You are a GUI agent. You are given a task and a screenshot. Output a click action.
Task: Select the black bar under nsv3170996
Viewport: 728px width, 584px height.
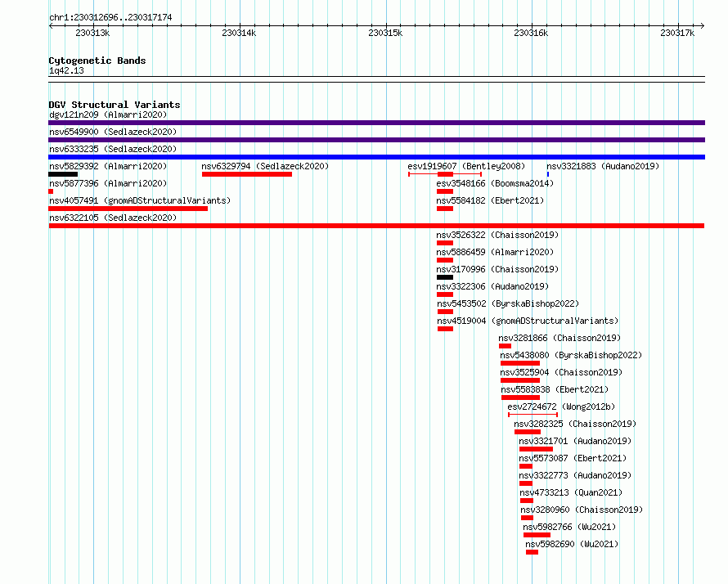[x=445, y=277]
